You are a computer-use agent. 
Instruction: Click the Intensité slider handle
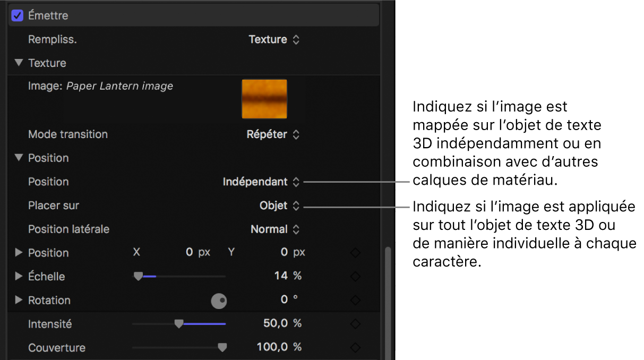(x=179, y=324)
